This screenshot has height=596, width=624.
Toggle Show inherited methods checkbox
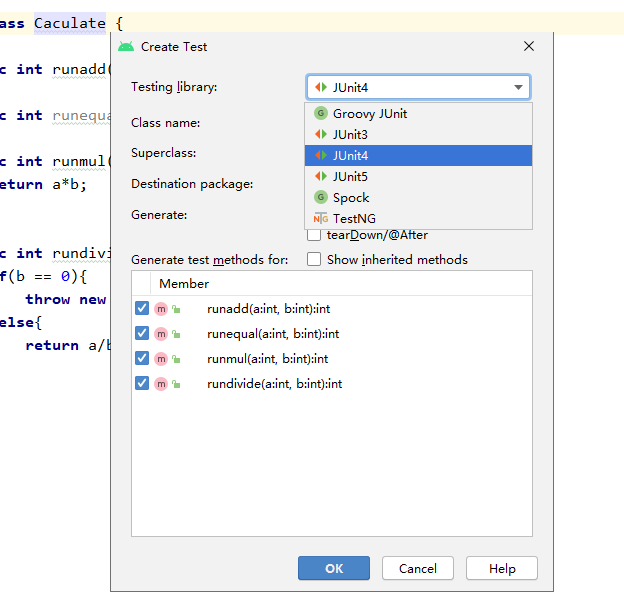click(314, 259)
